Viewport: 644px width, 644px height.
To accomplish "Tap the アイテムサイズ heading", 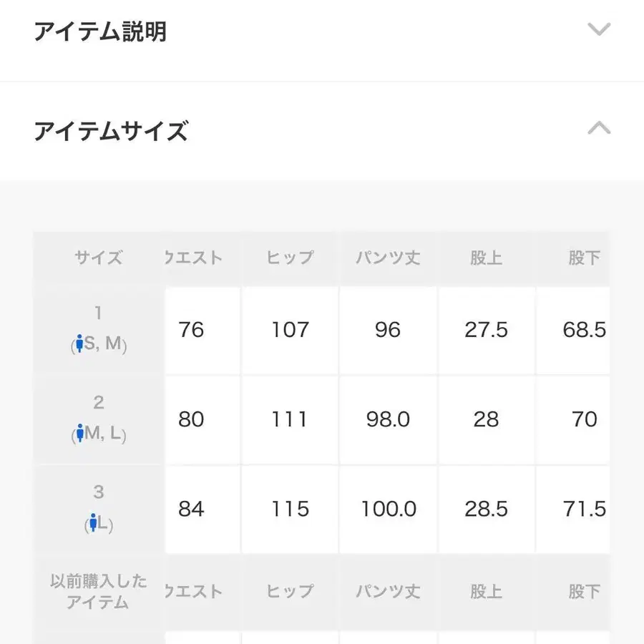I will [x=111, y=132].
